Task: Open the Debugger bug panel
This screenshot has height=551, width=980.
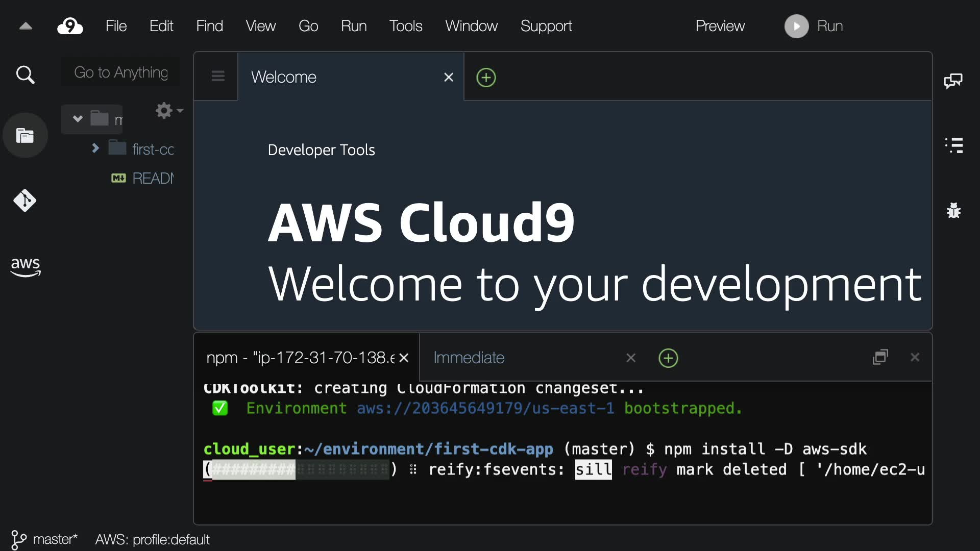Action: coord(953,210)
